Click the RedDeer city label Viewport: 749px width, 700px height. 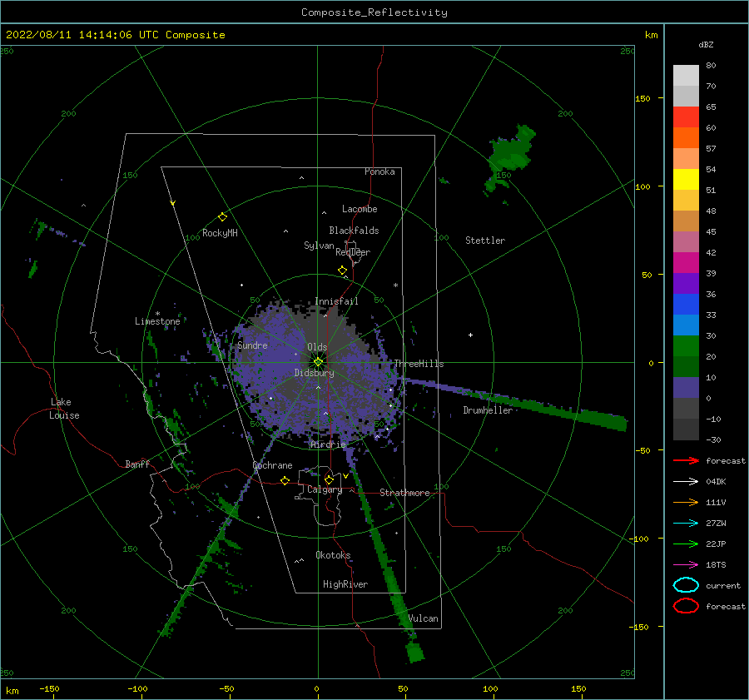click(x=353, y=252)
